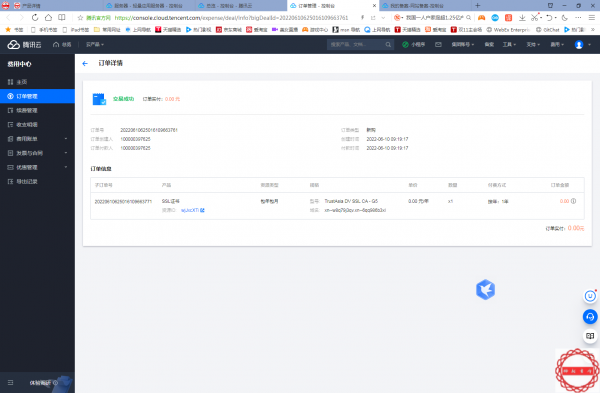600x393 pixels.
Task: Click the order number 20220610625016109663761
Action: tap(149, 130)
